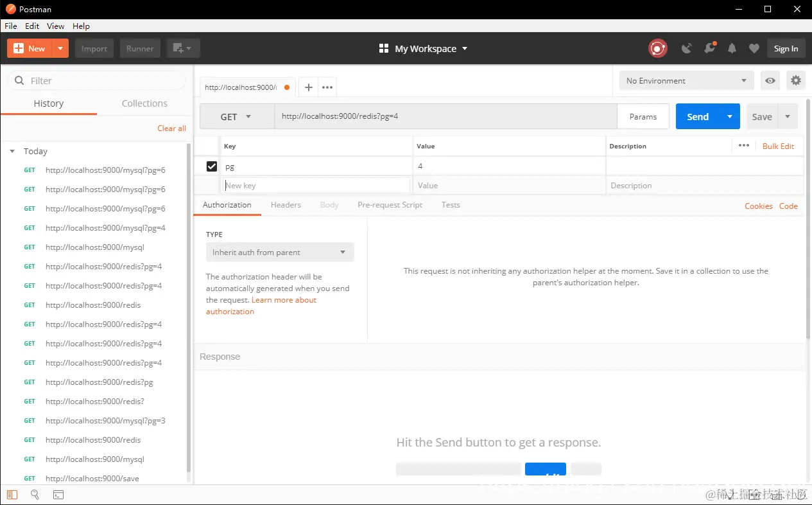This screenshot has height=505, width=812.
Task: Open the Send dropdown arrow
Action: click(730, 117)
